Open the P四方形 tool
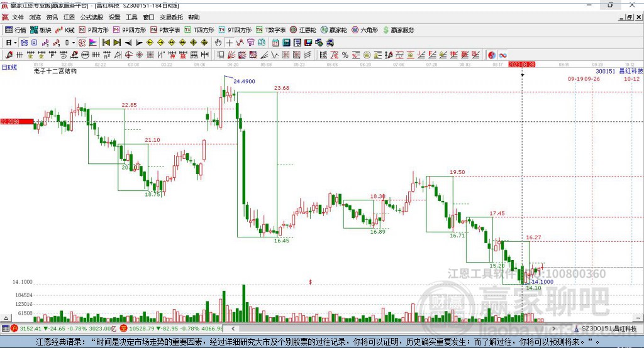 click(x=94, y=30)
